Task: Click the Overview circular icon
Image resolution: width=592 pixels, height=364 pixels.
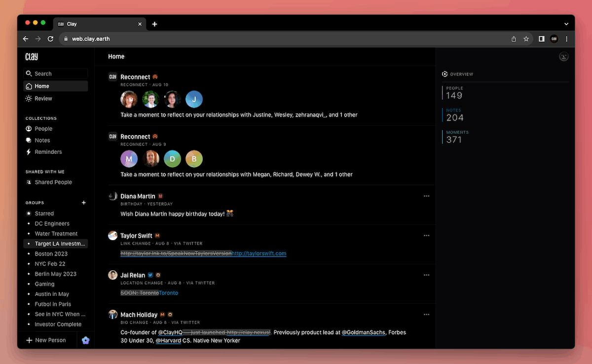Action: coord(444,74)
